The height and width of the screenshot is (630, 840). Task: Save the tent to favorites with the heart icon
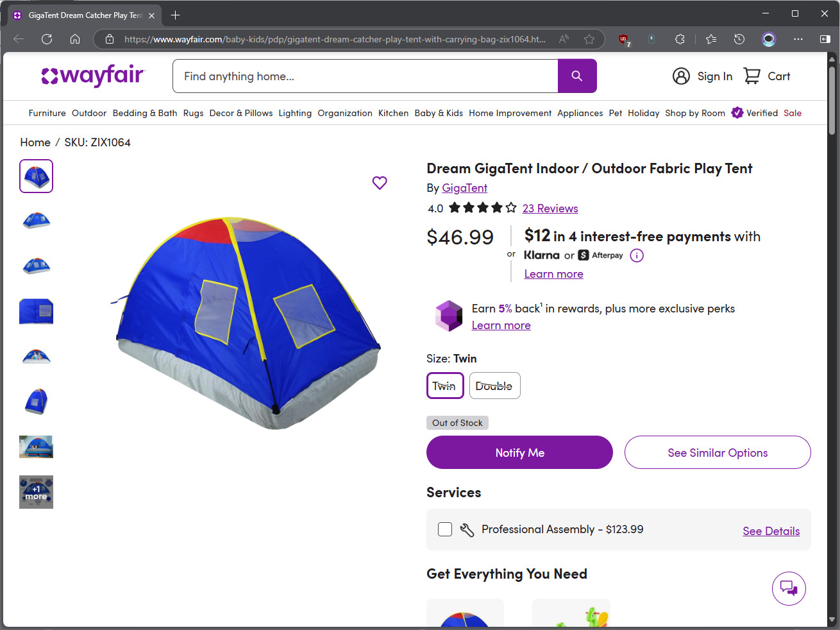coord(380,183)
